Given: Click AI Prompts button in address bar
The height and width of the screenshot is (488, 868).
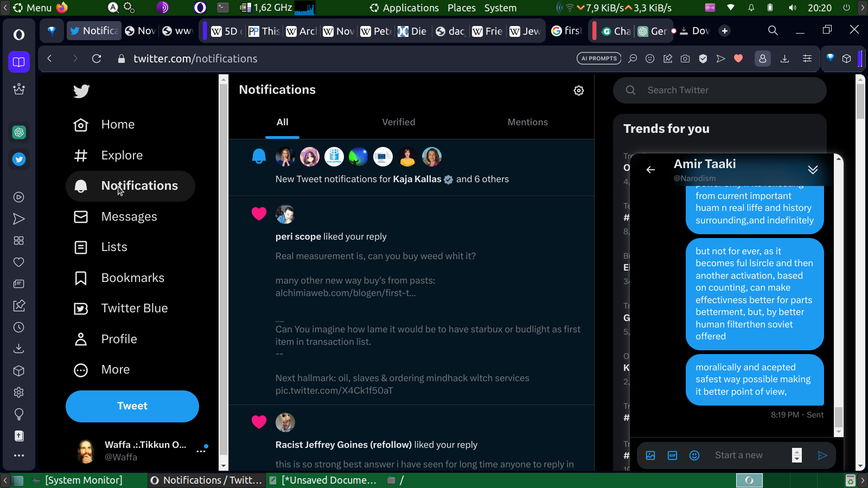Looking at the screenshot, I should 599,59.
